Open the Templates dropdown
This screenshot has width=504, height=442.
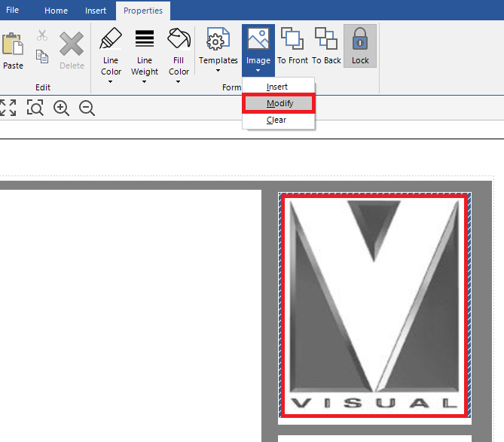(218, 51)
